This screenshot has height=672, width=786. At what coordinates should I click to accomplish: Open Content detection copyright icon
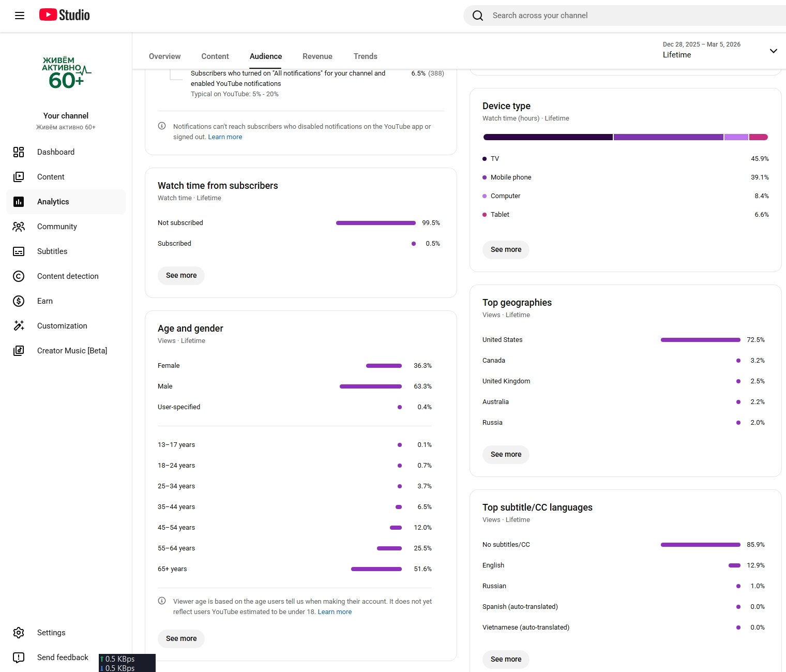point(19,276)
